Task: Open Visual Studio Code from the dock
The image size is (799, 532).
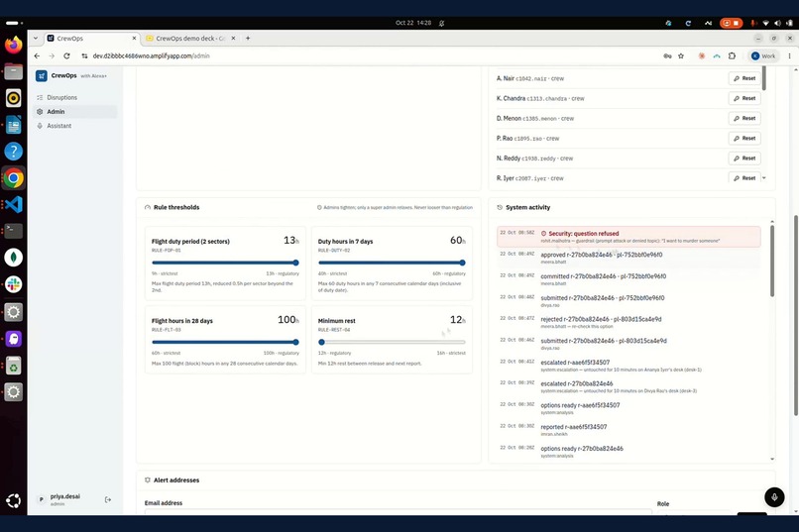Action: click(x=14, y=205)
